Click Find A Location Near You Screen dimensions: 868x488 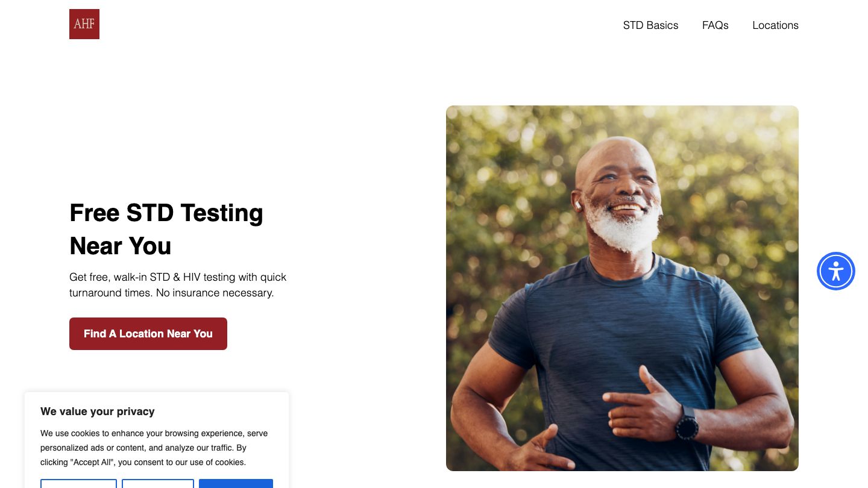pyautogui.click(x=148, y=334)
